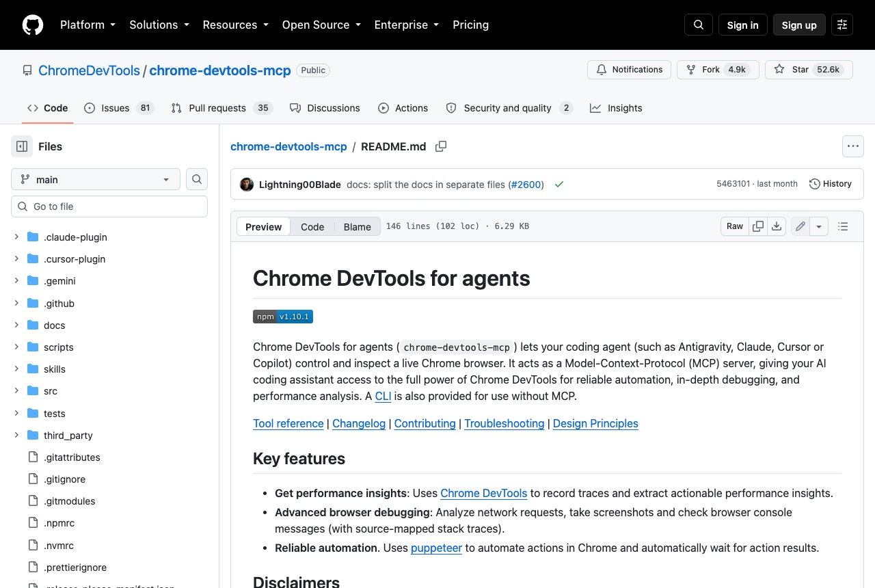Open Pull requests tab

(x=221, y=108)
